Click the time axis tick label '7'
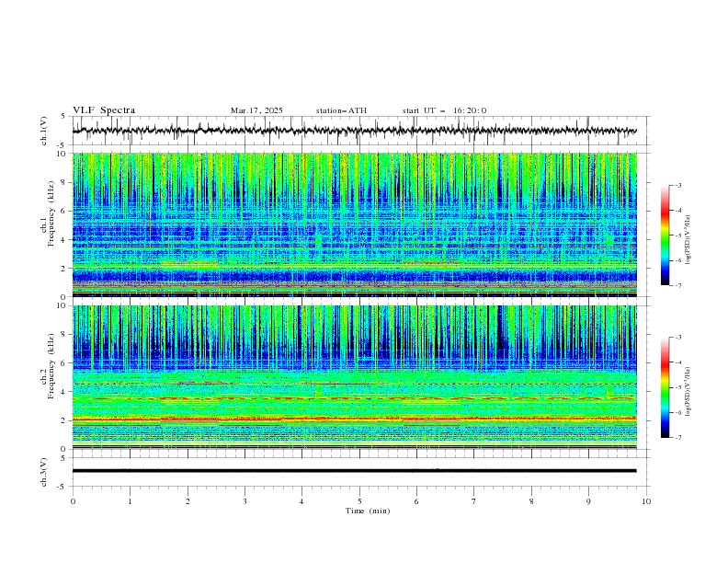 point(474,501)
